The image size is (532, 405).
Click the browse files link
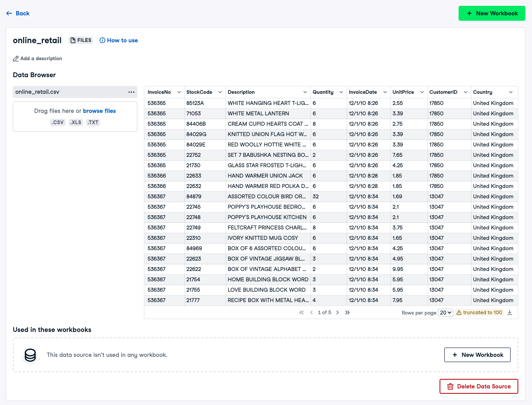coord(99,111)
